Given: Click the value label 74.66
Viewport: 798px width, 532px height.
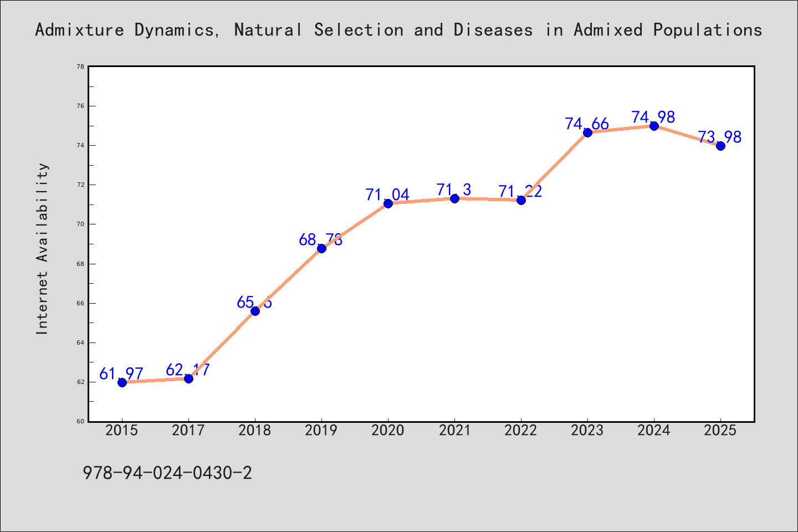Looking at the screenshot, I should coord(587,124).
